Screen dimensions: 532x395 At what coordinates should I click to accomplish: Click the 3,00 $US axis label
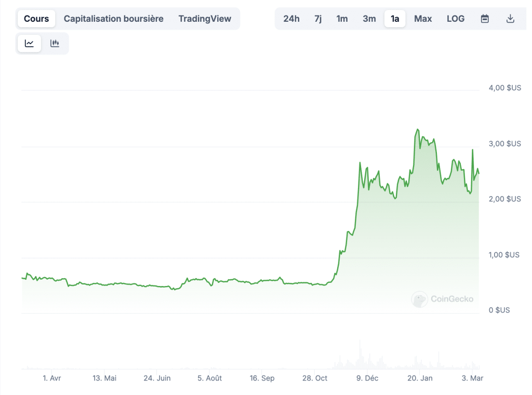tap(504, 144)
